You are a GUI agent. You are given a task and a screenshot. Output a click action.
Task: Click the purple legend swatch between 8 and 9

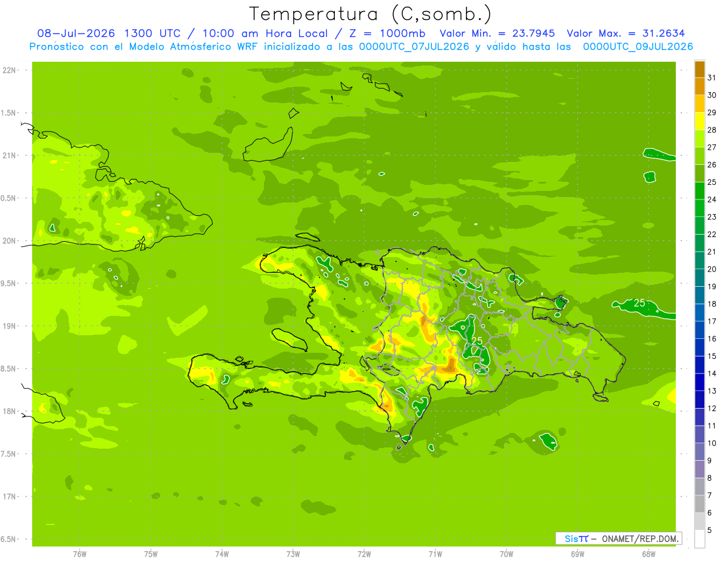click(699, 470)
